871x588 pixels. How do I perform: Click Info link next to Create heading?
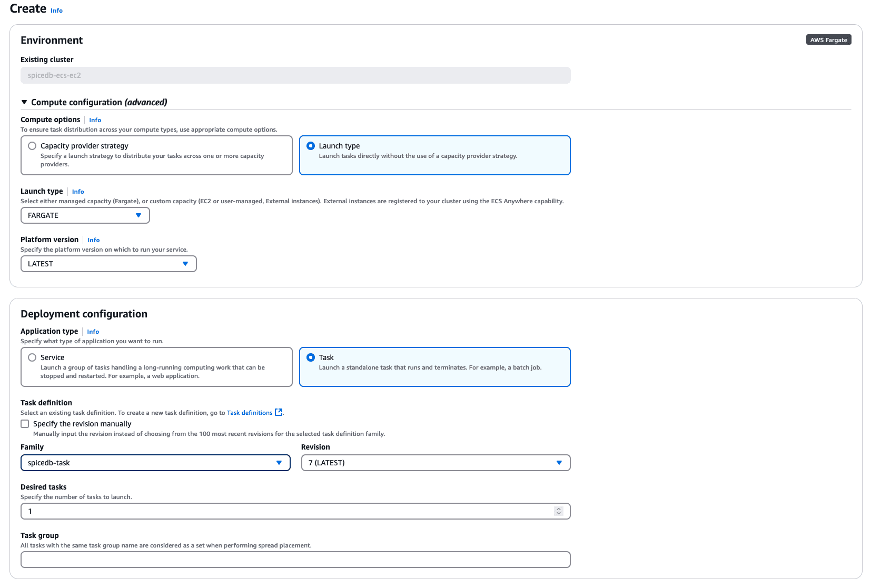point(56,11)
